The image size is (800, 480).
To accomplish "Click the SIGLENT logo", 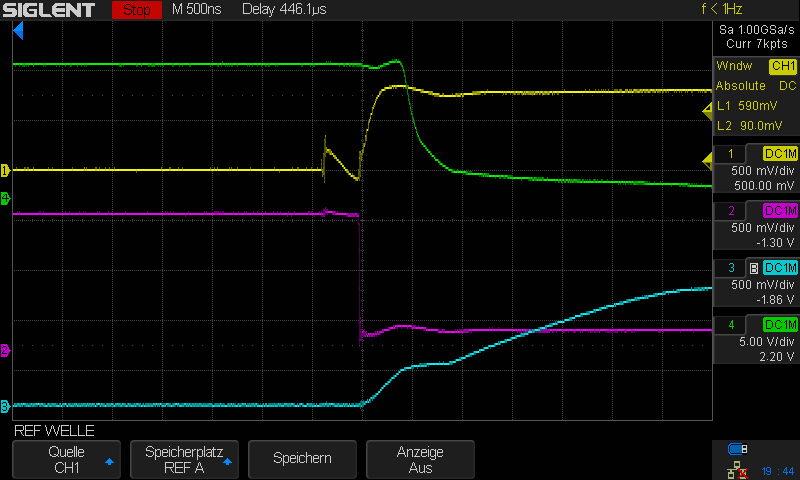I will point(49,10).
